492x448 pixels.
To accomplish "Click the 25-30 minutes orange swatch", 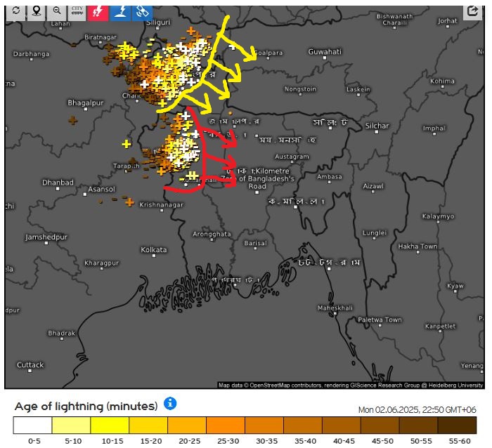I will [x=226, y=426].
